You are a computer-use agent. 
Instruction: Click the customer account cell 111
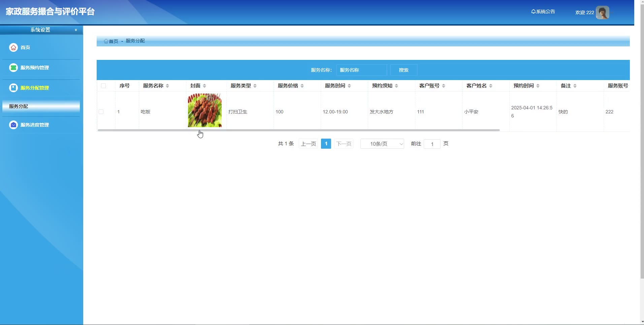(420, 112)
